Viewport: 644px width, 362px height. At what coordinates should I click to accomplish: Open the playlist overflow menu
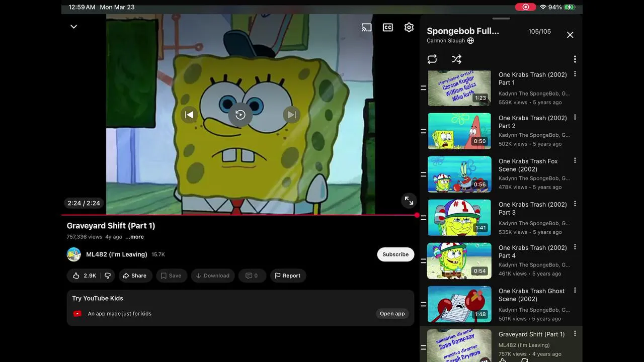point(575,59)
